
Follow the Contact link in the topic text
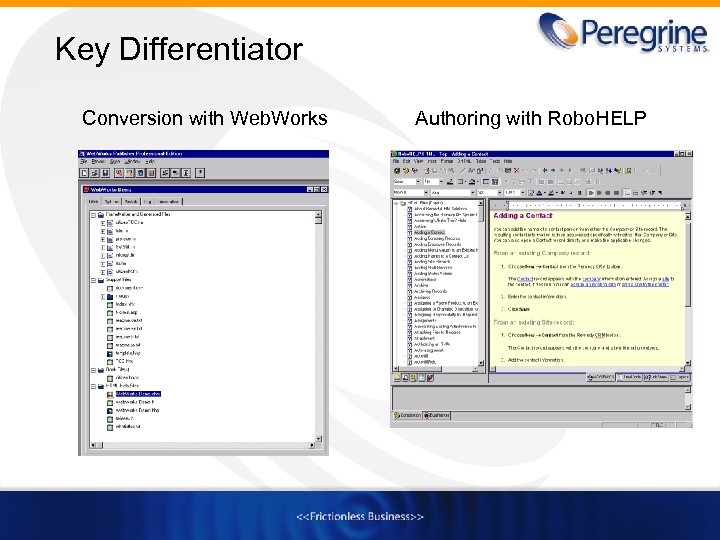point(524,279)
